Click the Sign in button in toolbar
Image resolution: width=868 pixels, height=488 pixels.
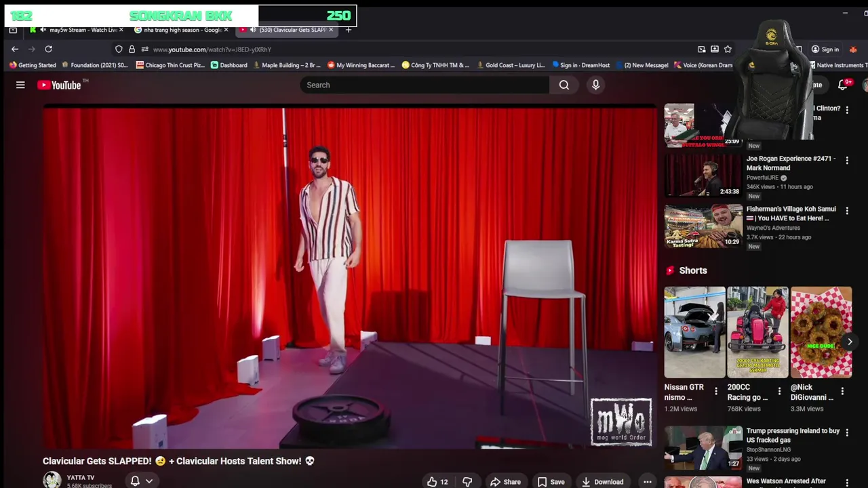click(825, 49)
